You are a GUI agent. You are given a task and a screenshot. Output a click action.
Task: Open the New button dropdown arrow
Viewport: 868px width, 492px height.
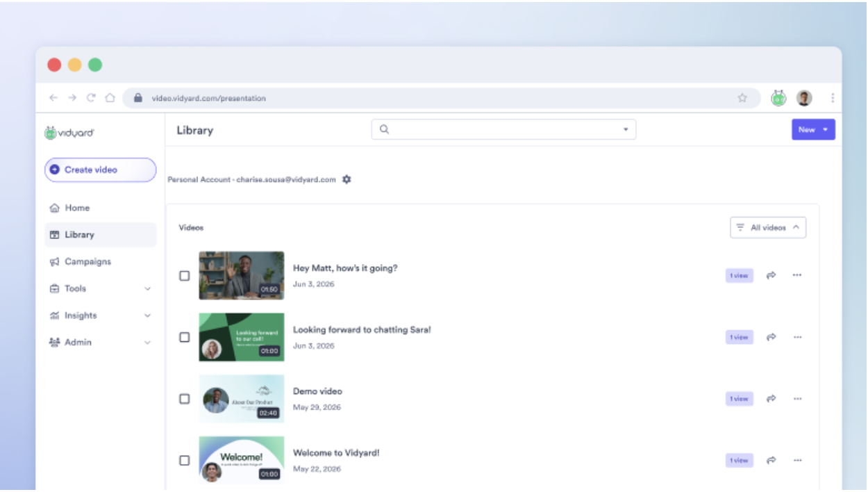click(825, 129)
